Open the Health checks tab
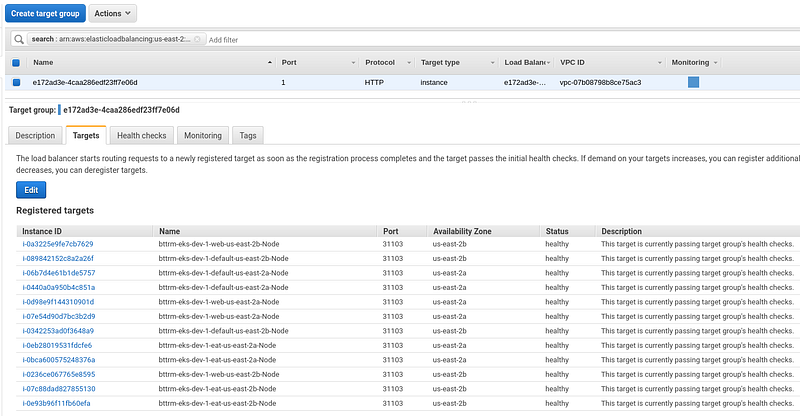 coord(141,135)
